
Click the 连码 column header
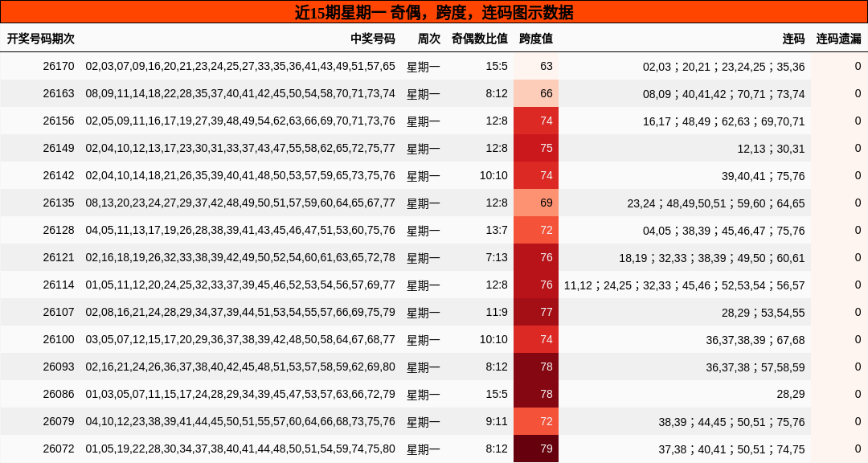point(793,39)
